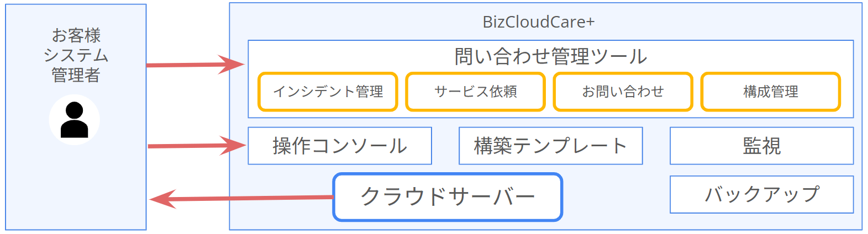Select the 構築テンプレート box
This screenshot has height=234, width=868.
point(550,146)
